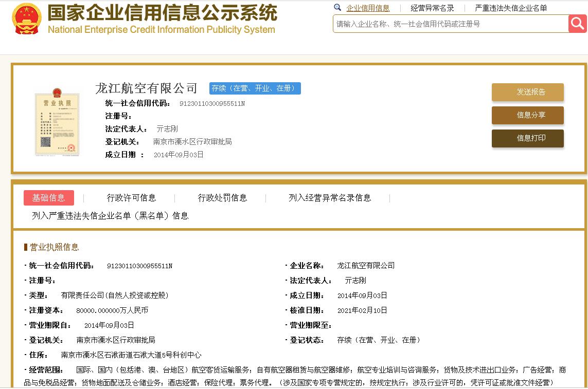Screen dimensions: 588x389
Task: Switch to the 行政许可信息 tab
Action: tap(131, 198)
